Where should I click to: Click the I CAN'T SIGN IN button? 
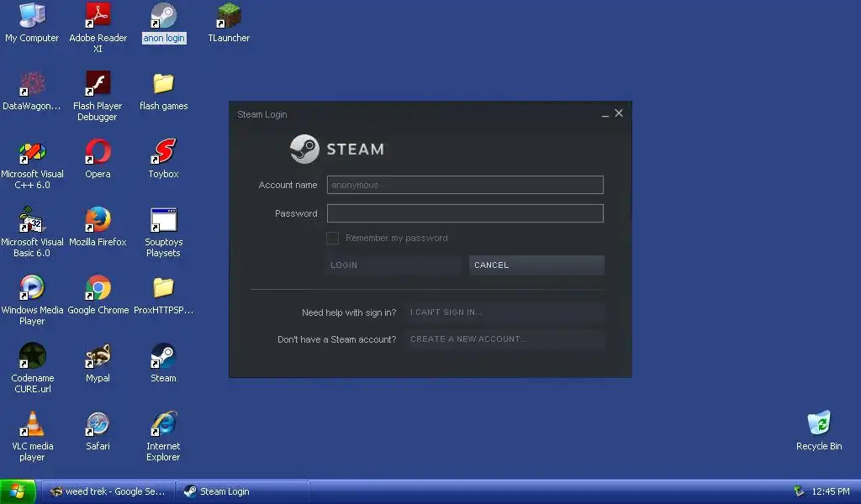504,312
